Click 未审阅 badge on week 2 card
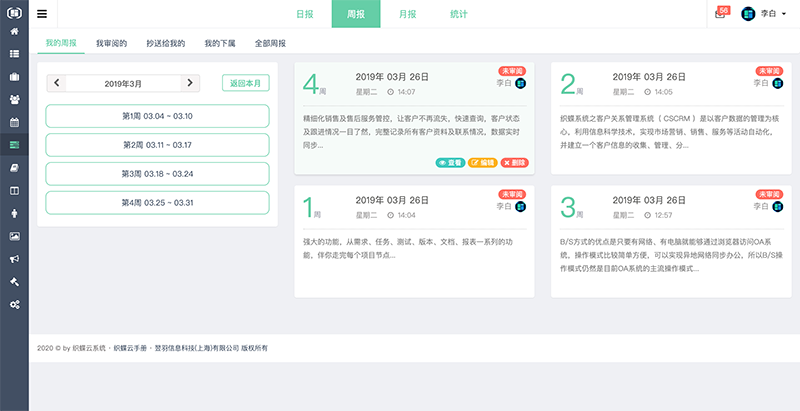 [x=769, y=71]
